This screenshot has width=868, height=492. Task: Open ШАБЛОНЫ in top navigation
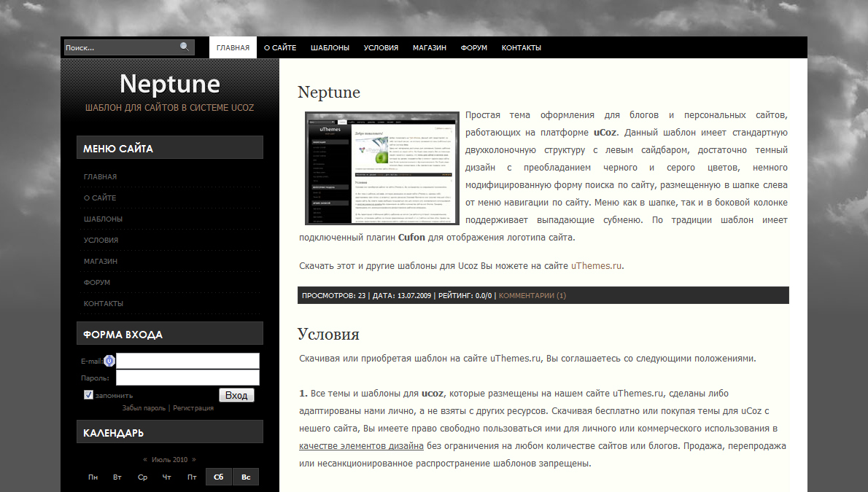(330, 47)
